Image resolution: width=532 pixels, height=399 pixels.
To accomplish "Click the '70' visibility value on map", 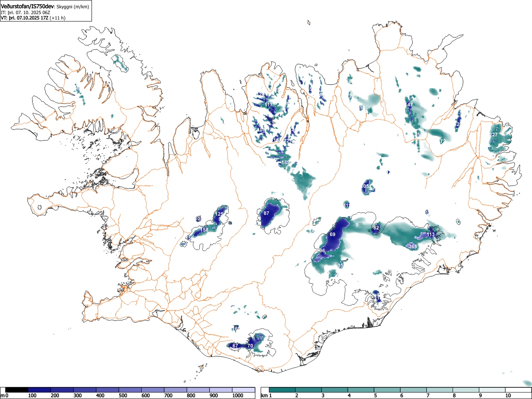I will pyautogui.click(x=250, y=346).
